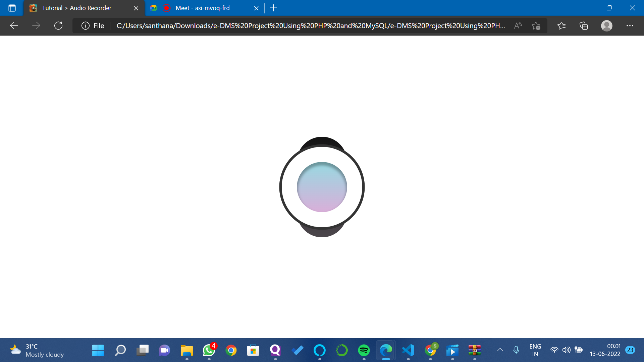The width and height of the screenshot is (644, 362).
Task: Open the Favorites list
Action: [561, 26]
